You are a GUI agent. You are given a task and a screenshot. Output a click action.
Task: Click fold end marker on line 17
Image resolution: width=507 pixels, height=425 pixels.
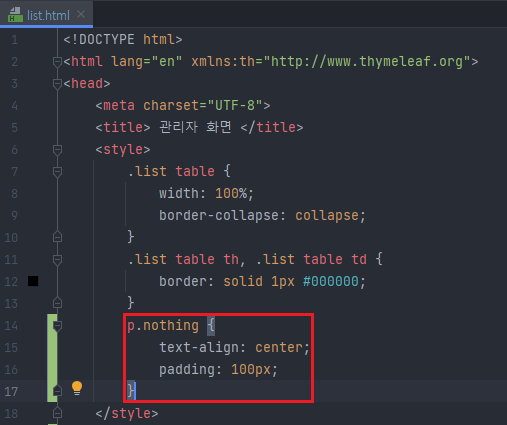[x=57, y=391]
